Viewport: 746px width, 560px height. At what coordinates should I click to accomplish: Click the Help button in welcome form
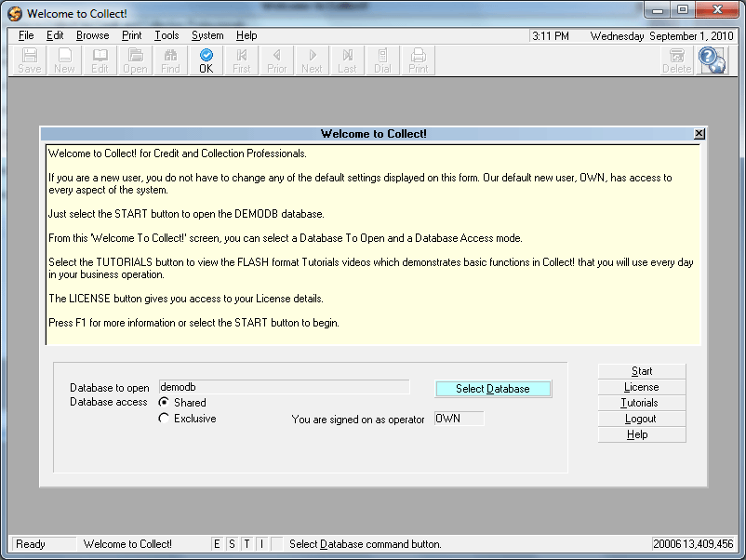point(642,434)
